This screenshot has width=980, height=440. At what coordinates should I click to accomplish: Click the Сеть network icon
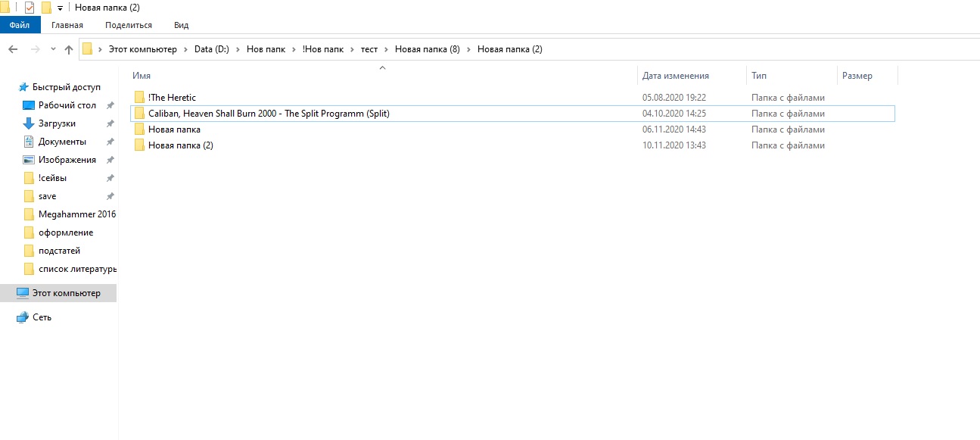click(x=23, y=317)
